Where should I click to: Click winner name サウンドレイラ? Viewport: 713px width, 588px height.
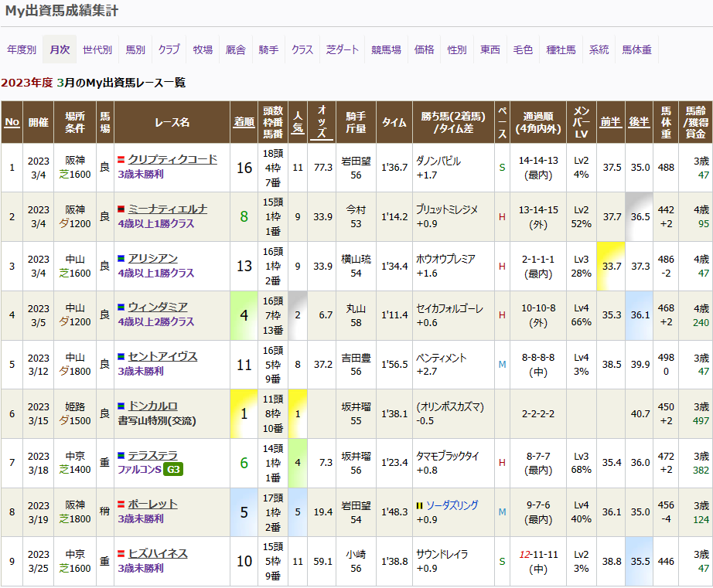[442, 554]
